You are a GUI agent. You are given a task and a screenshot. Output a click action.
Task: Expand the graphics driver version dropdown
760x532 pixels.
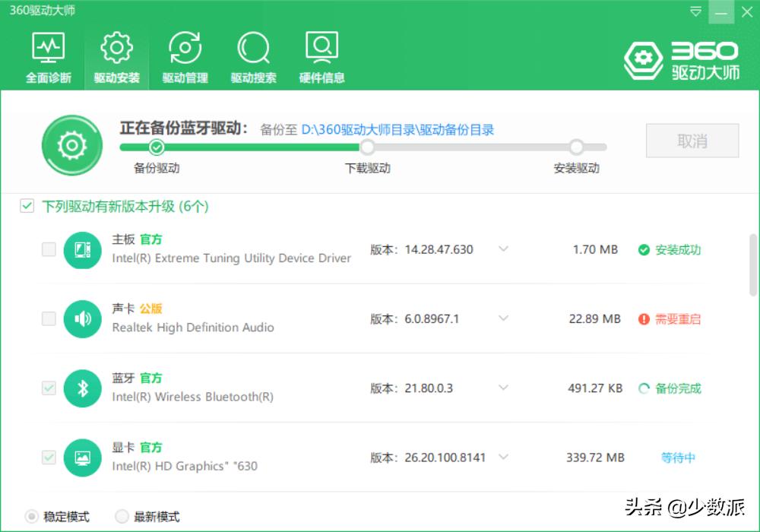(x=503, y=458)
